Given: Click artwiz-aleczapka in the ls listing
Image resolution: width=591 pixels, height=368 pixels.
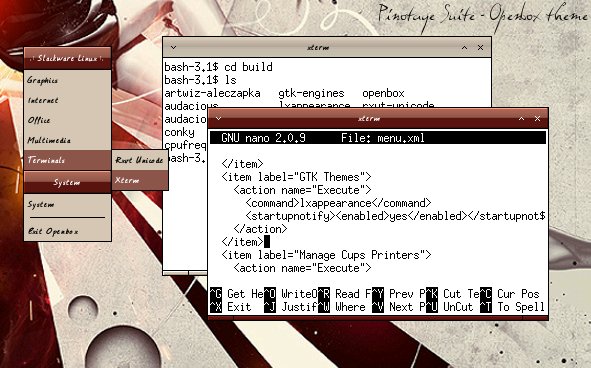Looking at the screenshot, I should 212,93.
